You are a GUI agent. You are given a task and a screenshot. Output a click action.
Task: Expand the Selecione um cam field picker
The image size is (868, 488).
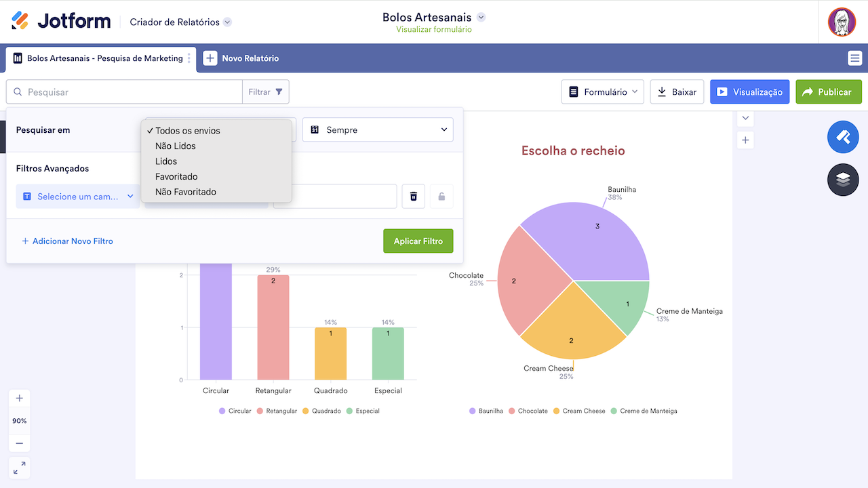pos(77,196)
